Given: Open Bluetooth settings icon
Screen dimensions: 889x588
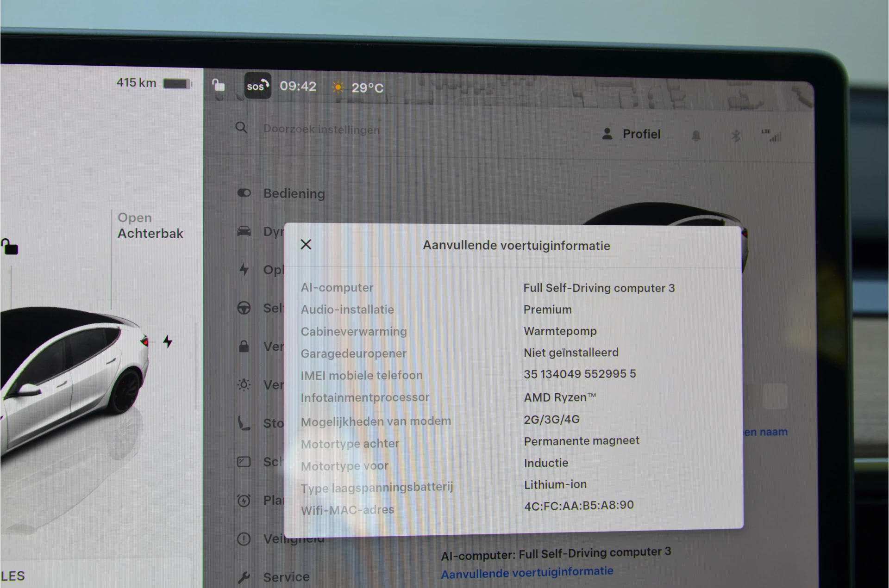Looking at the screenshot, I should (735, 136).
